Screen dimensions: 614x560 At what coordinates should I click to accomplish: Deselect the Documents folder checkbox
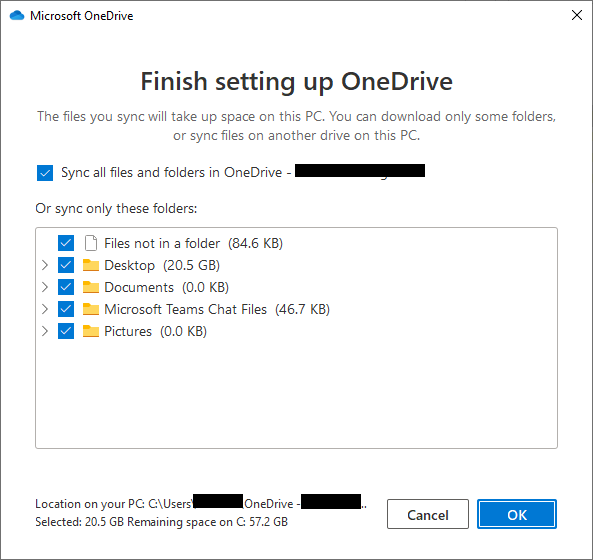click(x=66, y=287)
